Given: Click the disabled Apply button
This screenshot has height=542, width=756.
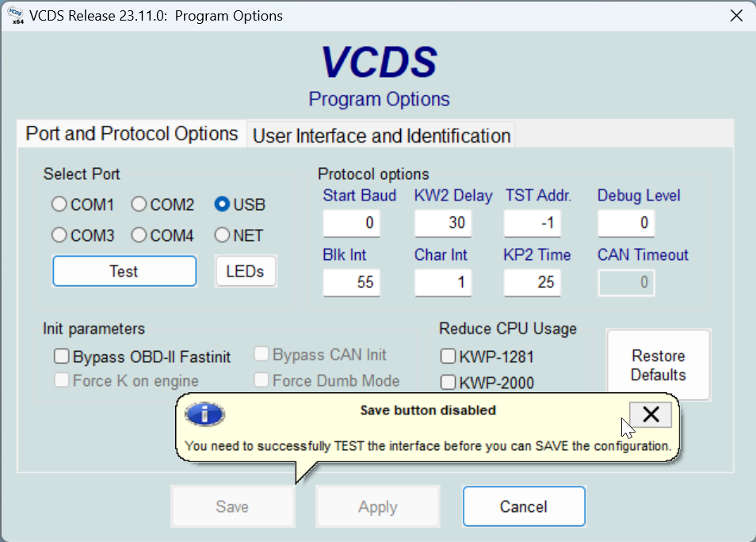Looking at the screenshot, I should pyautogui.click(x=377, y=506).
